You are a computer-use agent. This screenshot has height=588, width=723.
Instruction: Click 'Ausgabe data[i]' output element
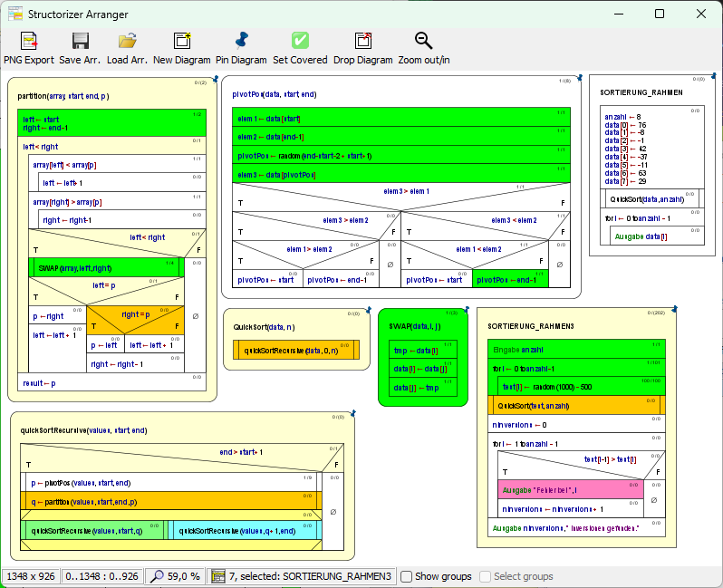point(657,236)
